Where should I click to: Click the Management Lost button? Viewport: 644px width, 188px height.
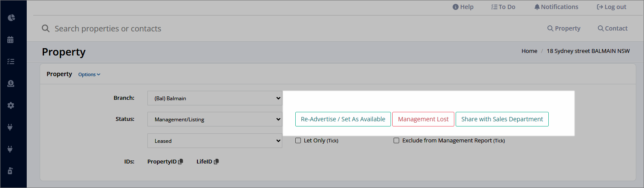coord(423,119)
